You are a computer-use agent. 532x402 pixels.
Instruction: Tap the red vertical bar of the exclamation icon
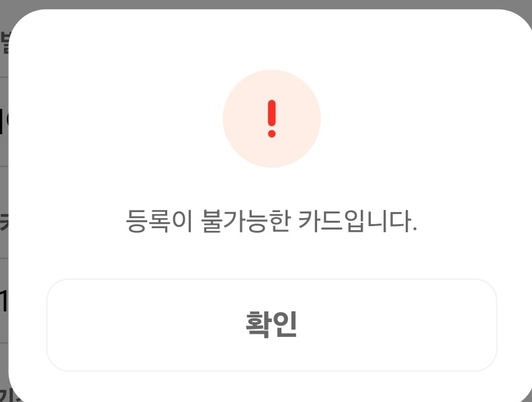[x=271, y=113]
